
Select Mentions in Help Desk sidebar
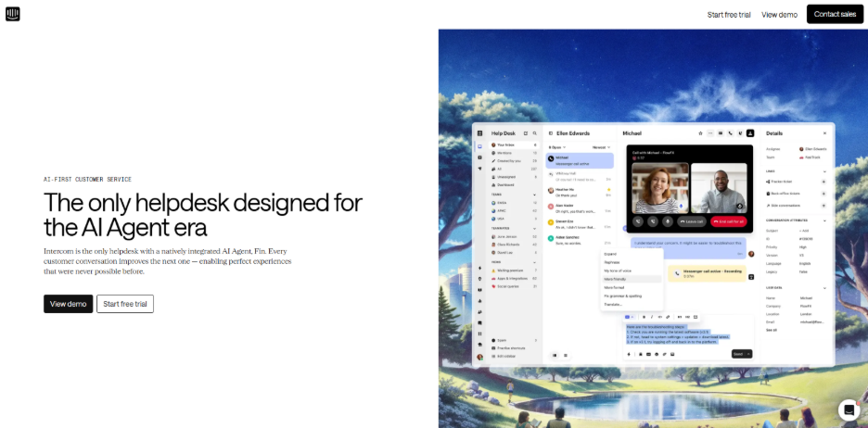515,153
